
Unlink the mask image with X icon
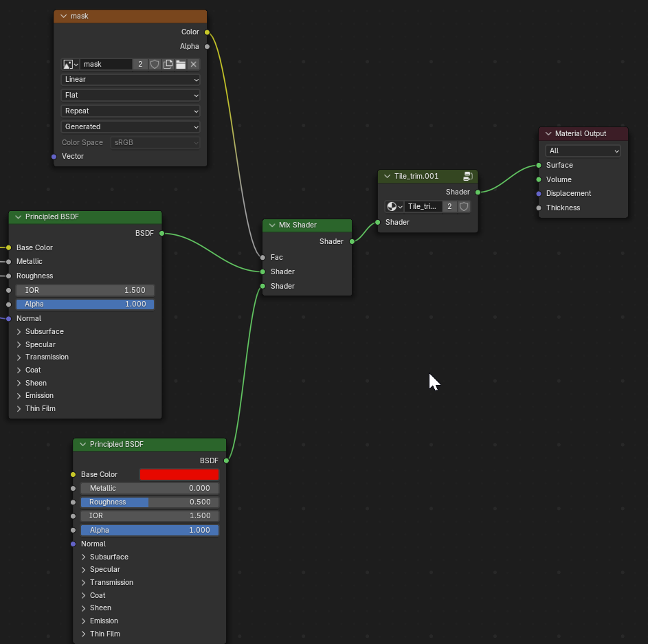click(193, 64)
